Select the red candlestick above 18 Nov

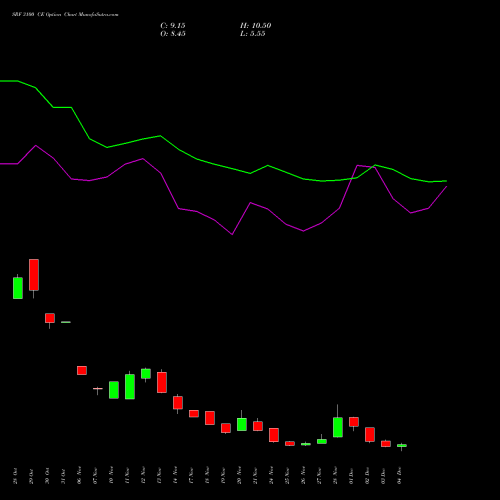[x=210, y=418]
